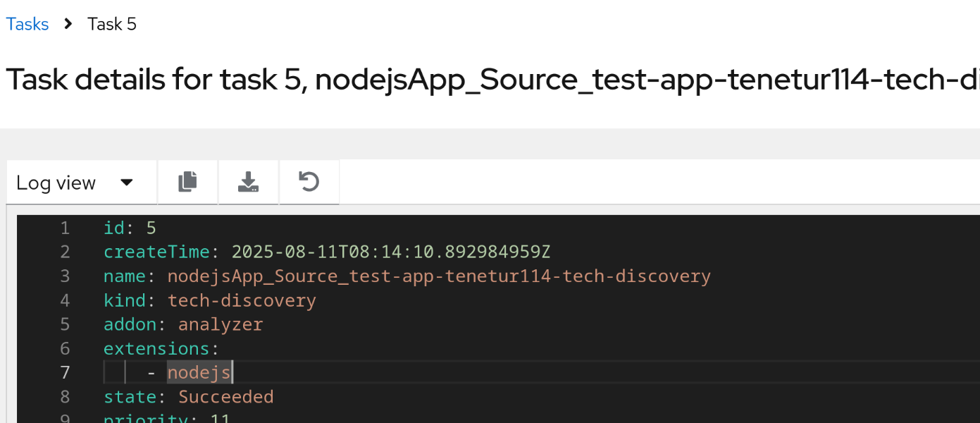The height and width of the screenshot is (423, 980).
Task: Go back to the Tasks page
Action: tap(27, 24)
